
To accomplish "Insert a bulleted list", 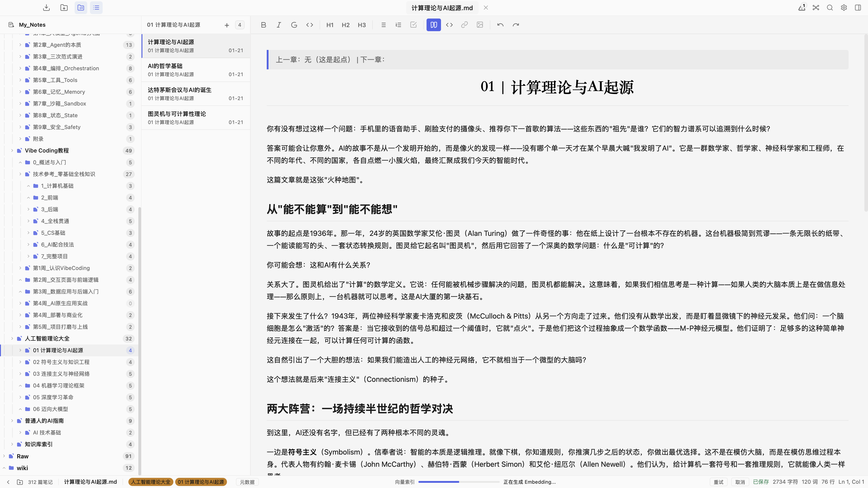I will tap(383, 25).
